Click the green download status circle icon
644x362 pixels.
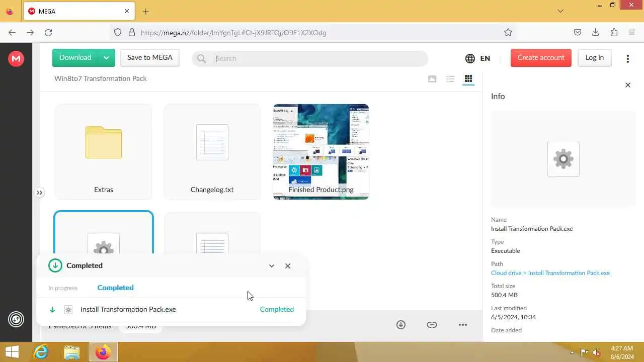[x=55, y=265]
